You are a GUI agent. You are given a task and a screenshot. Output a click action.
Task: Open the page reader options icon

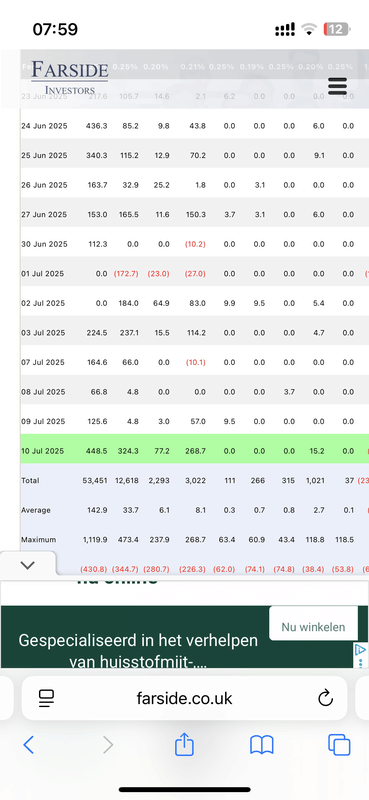click(47, 698)
